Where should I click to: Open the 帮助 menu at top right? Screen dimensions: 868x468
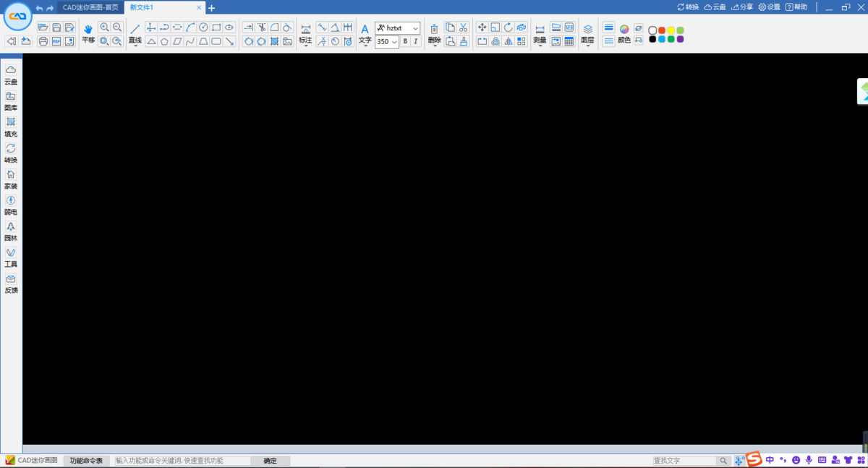798,7
